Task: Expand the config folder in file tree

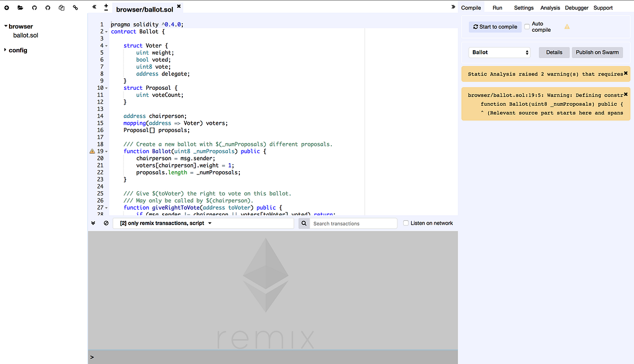Action: (6, 50)
